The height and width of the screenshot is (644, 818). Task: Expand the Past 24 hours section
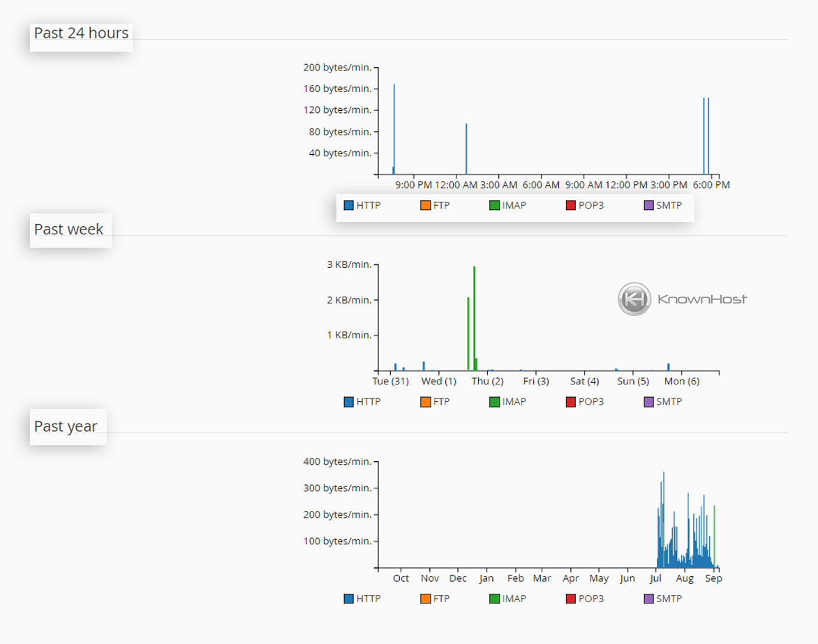pos(80,33)
